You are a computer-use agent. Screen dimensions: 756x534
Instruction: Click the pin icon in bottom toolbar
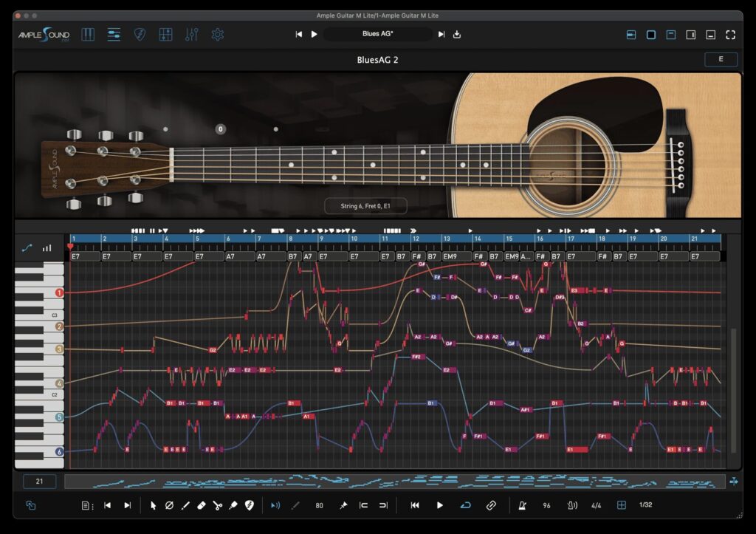343,505
